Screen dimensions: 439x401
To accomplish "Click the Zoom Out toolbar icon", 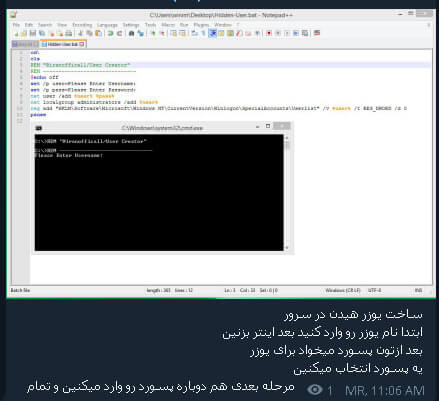I will (162, 33).
